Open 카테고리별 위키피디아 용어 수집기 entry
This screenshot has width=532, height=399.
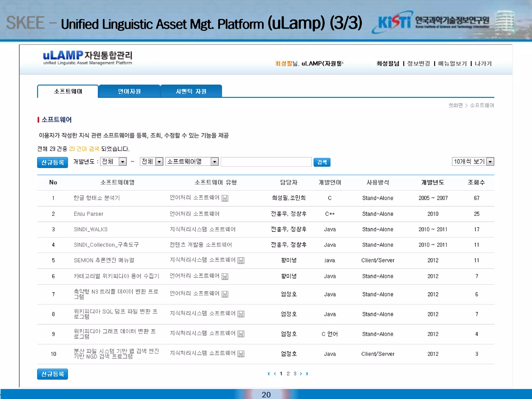[x=116, y=276]
